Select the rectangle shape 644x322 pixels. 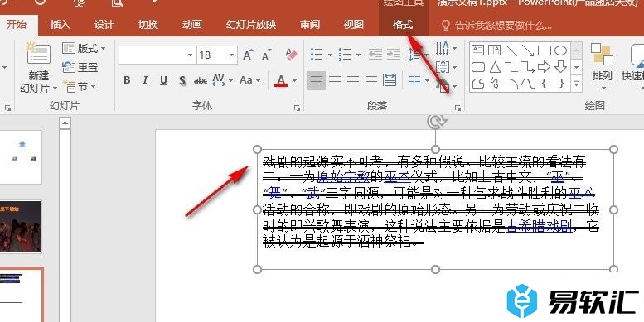click(545, 50)
